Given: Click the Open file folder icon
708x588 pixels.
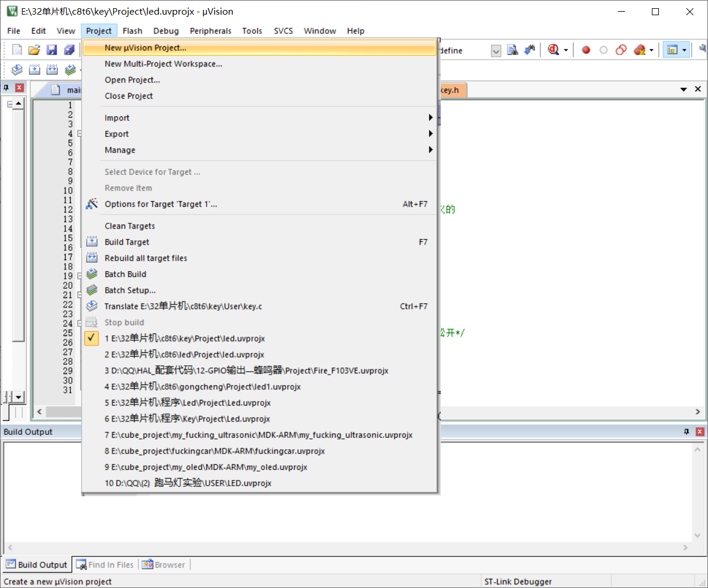Looking at the screenshot, I should point(34,50).
